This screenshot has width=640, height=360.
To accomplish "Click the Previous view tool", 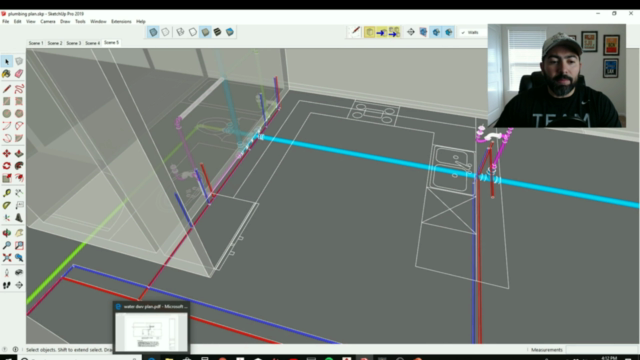I will coord(19,258).
